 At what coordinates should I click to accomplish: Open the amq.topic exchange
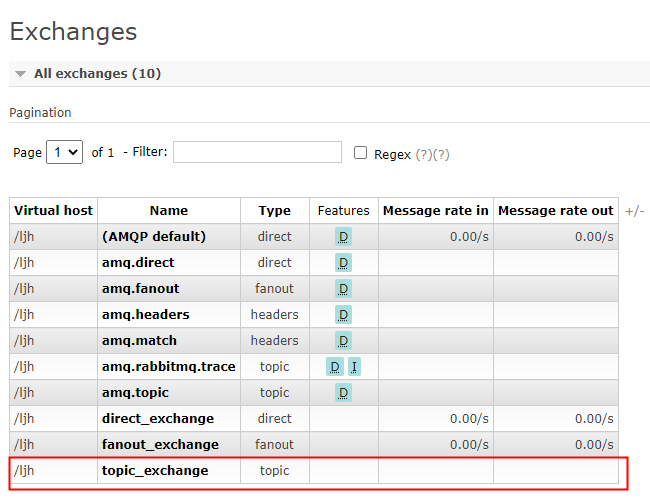click(135, 393)
